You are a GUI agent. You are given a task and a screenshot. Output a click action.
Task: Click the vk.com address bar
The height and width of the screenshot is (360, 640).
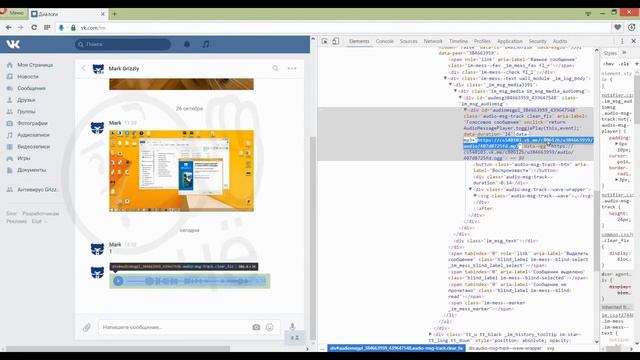pos(335,27)
